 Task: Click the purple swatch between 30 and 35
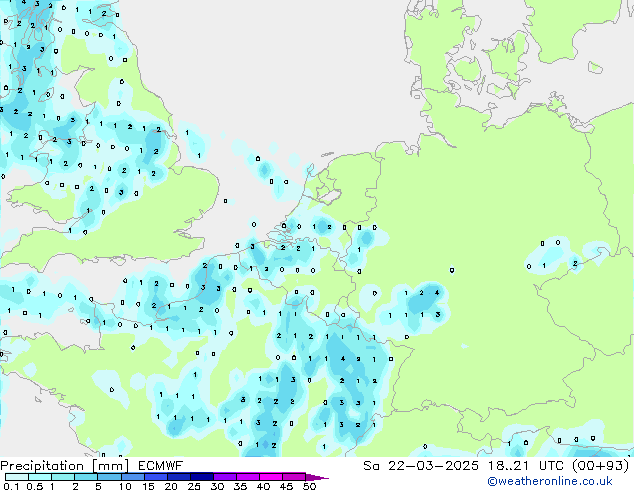224,477
